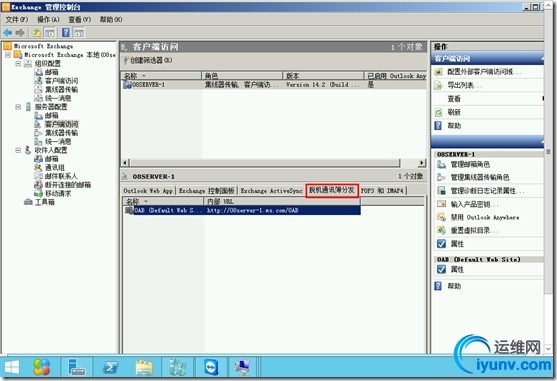The image size is (557, 381).
Task: Select 客户端访问 under 组织配置
Action: [61, 81]
